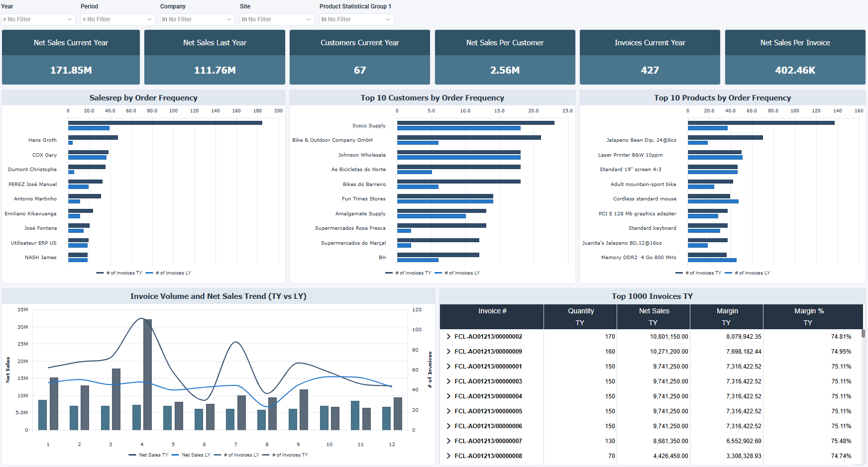Click the Net Sales Last Year KPI card
The image size is (868, 467).
tap(215, 57)
